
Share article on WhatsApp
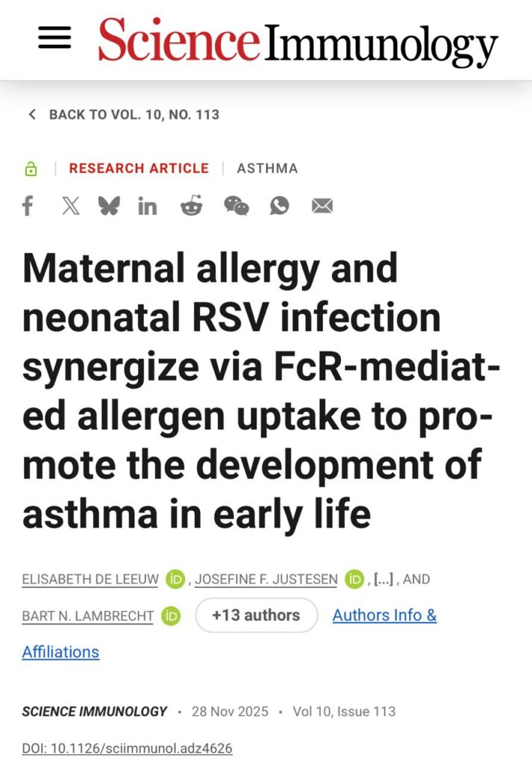pyautogui.click(x=280, y=206)
